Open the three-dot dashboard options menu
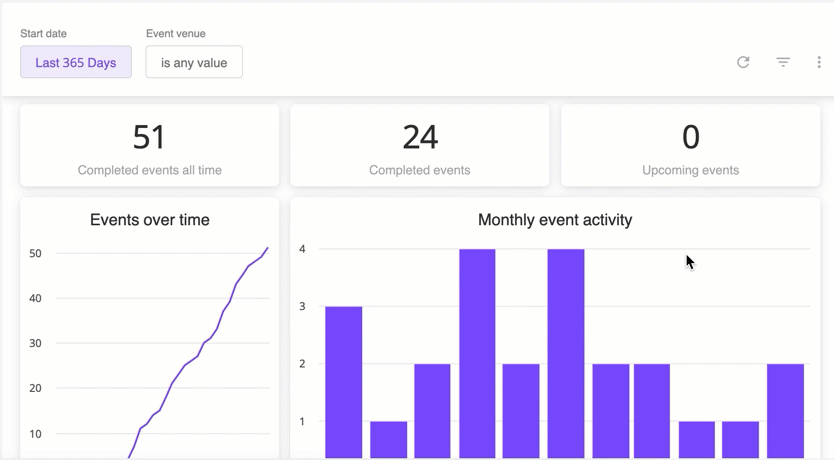834x460 pixels. (819, 62)
